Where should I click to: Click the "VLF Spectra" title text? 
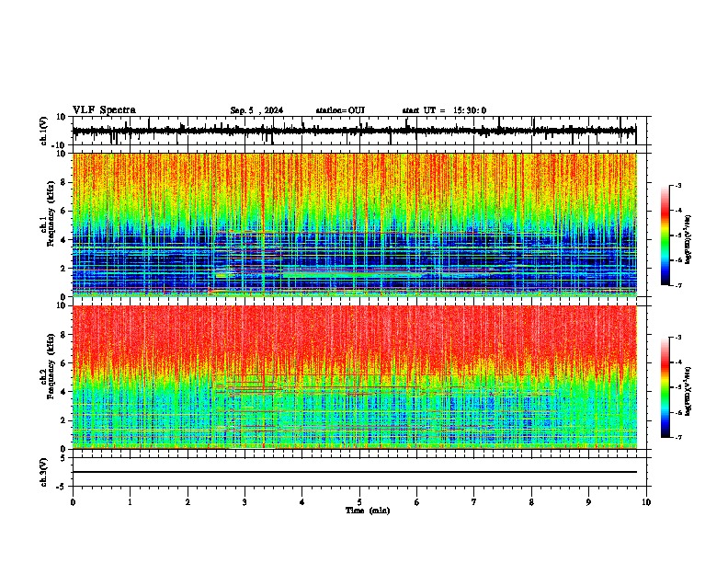(104, 110)
